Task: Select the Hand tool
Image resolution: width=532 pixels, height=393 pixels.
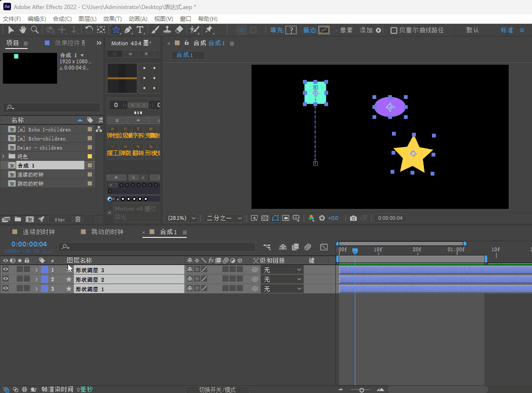Action: point(23,30)
